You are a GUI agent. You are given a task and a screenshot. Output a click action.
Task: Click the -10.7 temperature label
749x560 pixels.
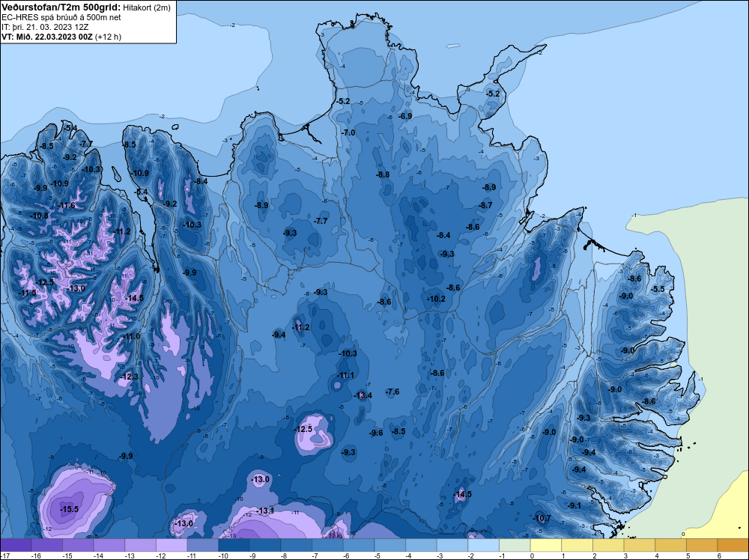542,518
